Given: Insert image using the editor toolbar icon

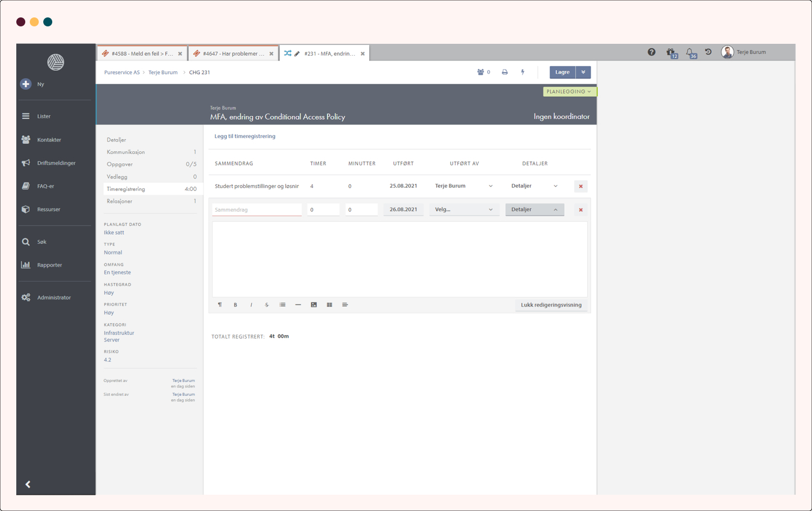Looking at the screenshot, I should pos(314,305).
